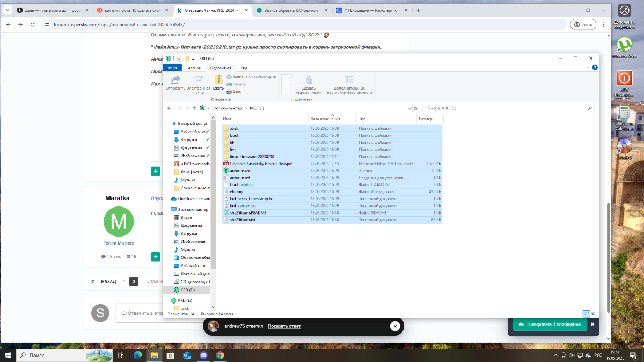Open Quick Access Toolbar customize dropdown
Image resolution: width=644 pixels, height=362 pixels.
coord(193,58)
